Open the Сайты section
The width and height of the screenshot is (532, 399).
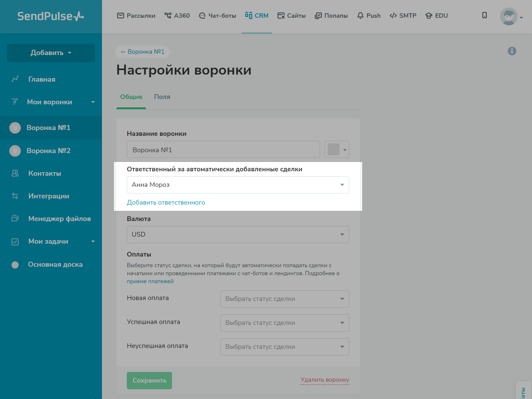pos(292,16)
